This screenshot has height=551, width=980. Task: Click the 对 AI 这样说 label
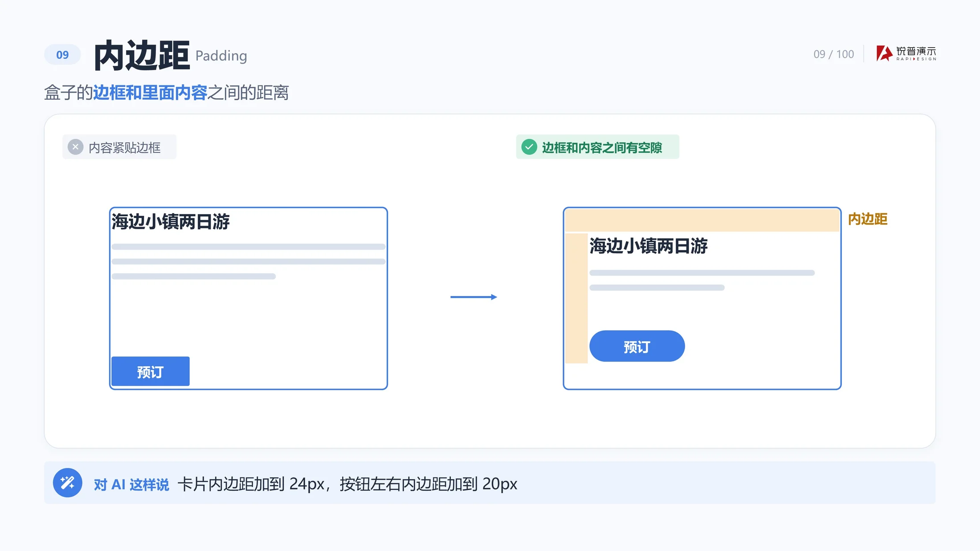click(131, 484)
